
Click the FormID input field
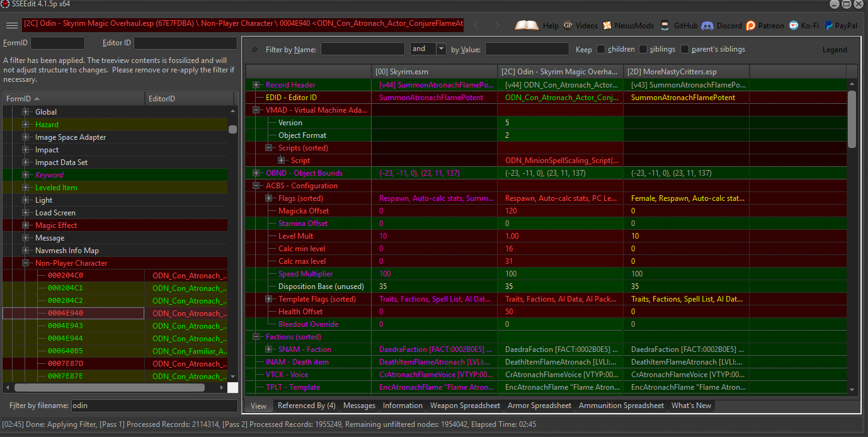(x=57, y=43)
